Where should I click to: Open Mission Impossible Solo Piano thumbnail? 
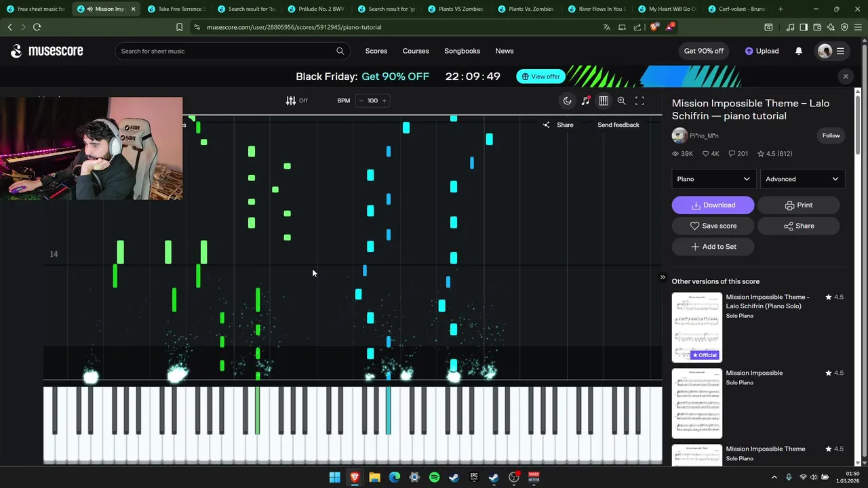point(697,403)
